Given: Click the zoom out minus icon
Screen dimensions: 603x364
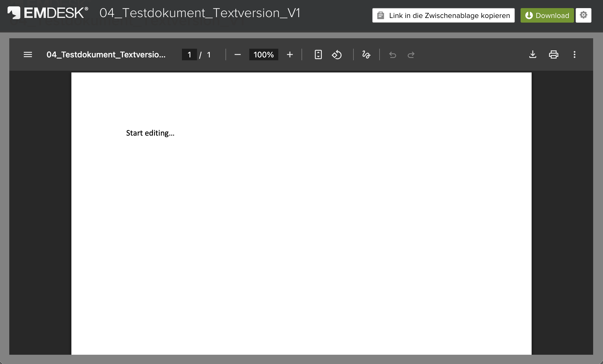Looking at the screenshot, I should tap(237, 54).
